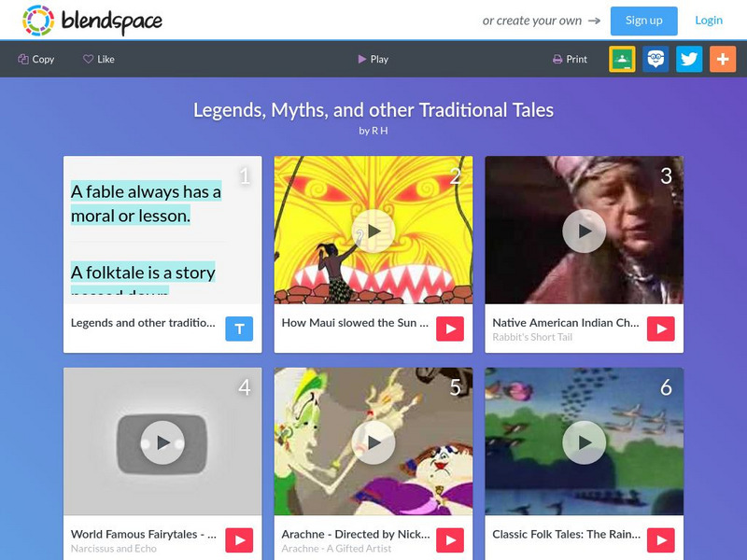Click the Blendspace logo
747x560 pixels.
tap(92, 21)
